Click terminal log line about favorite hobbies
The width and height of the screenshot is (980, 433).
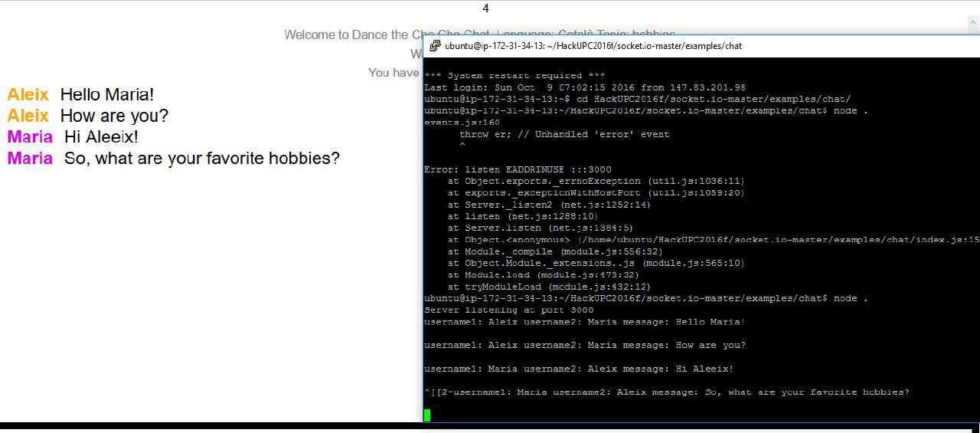667,392
